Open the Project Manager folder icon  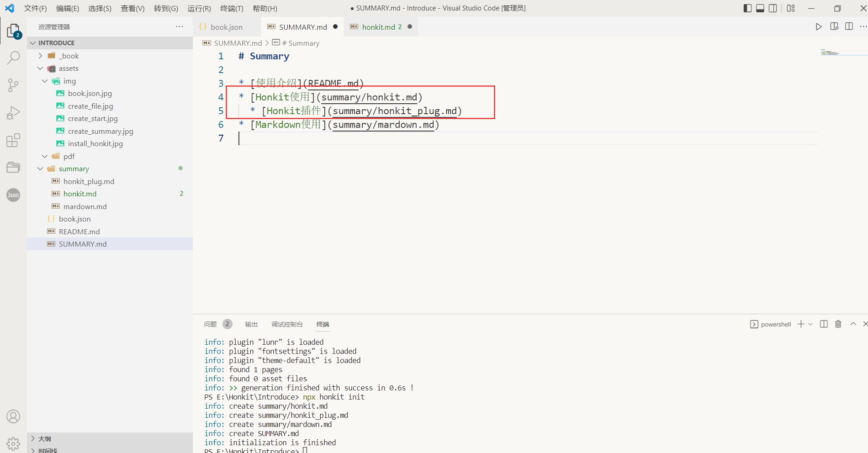pos(13,167)
